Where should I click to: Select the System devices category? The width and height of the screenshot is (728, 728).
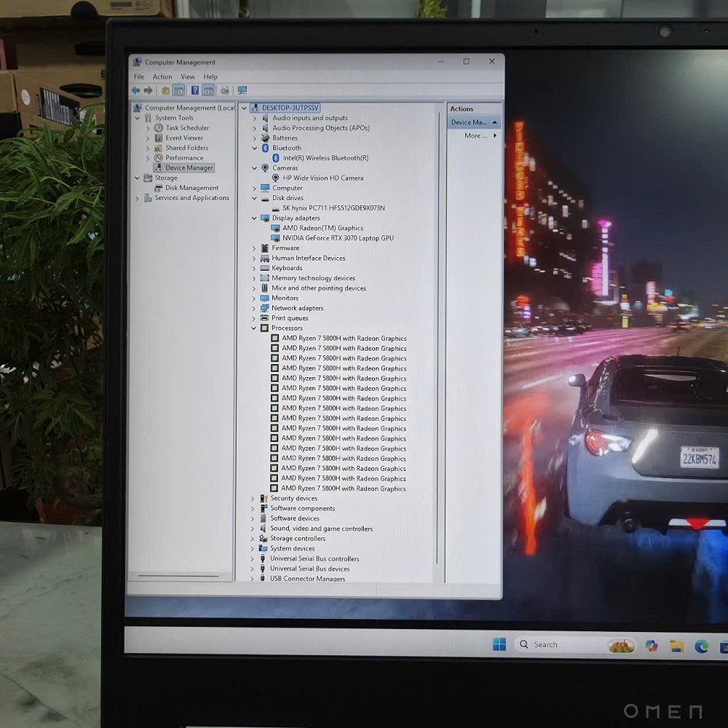[x=293, y=548]
